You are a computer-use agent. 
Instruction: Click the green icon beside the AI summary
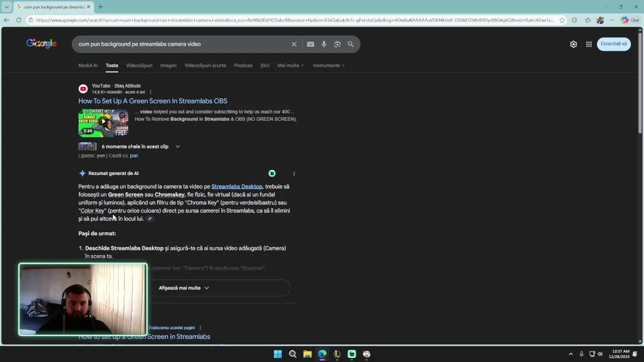(x=272, y=173)
